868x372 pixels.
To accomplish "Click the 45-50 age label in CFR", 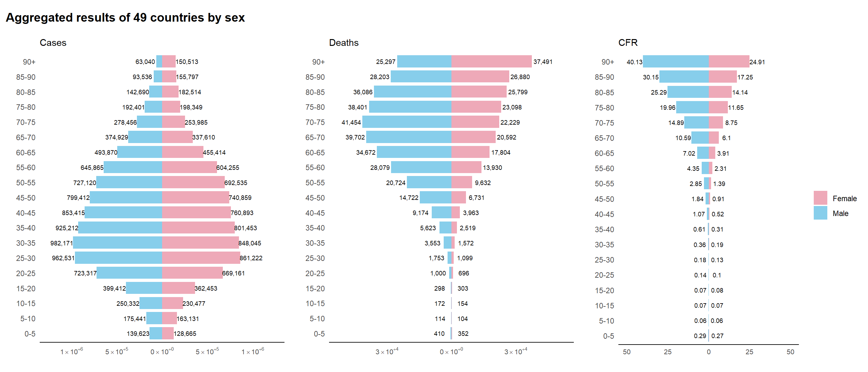I will point(604,199).
